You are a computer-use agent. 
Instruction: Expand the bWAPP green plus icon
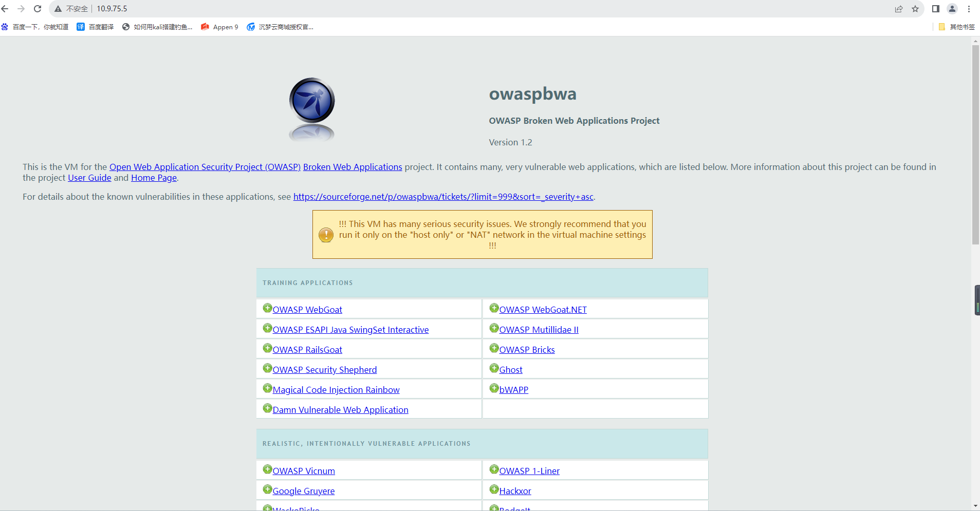coord(494,388)
